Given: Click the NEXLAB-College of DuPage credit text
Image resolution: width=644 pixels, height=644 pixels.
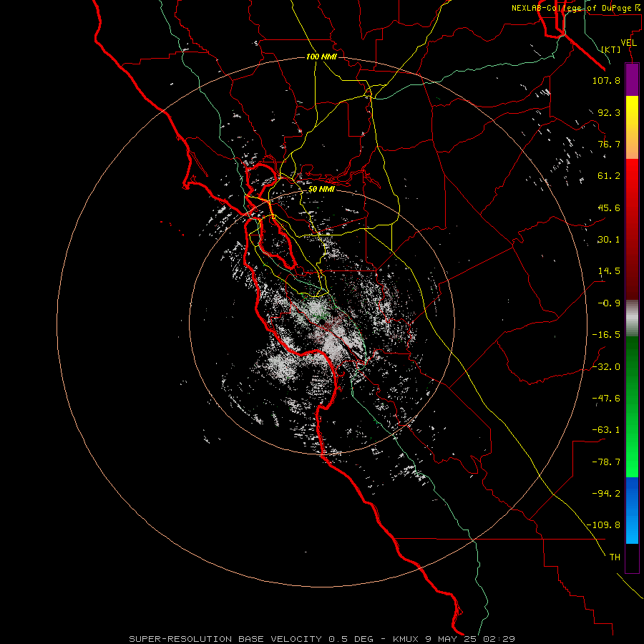Looking at the screenshot, I should point(576,8).
